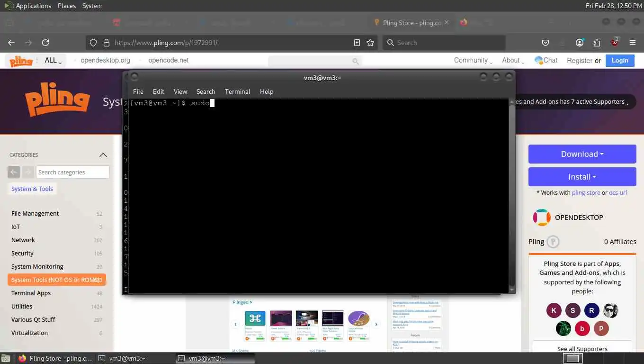The image size is (644, 364).
Task: Click terminal vertical scrollbar
Action: [512, 195]
